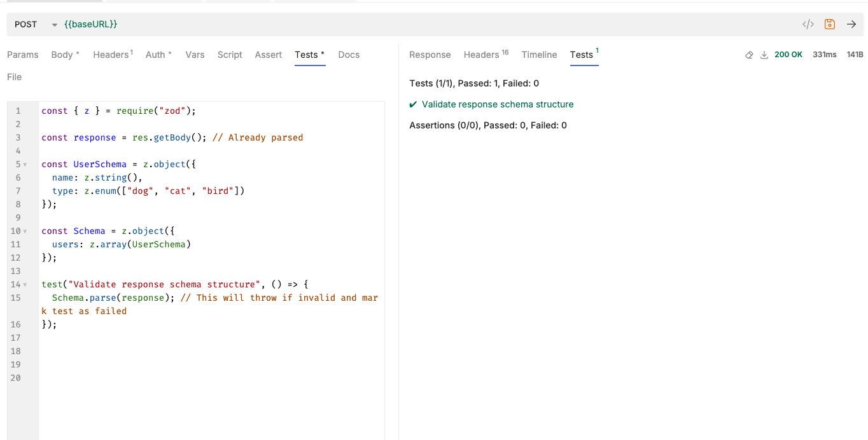
Task: Collapse the test function block at line 14
Action: point(24,284)
